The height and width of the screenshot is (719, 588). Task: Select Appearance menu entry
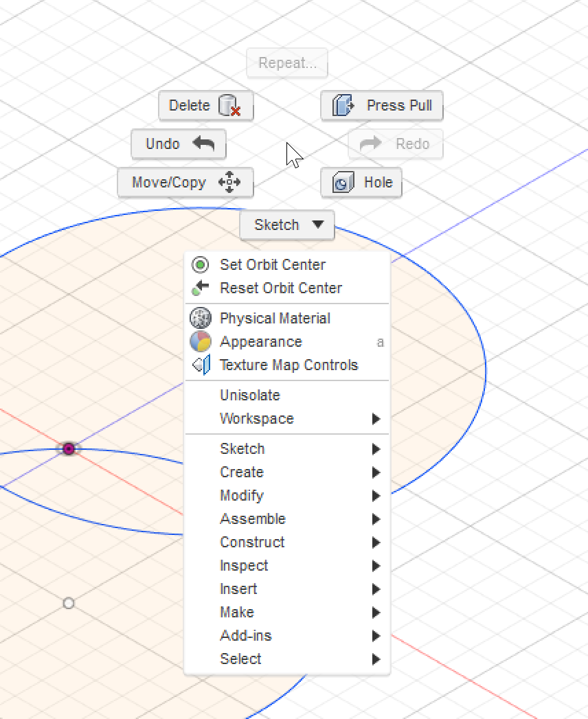pyautogui.click(x=287, y=341)
